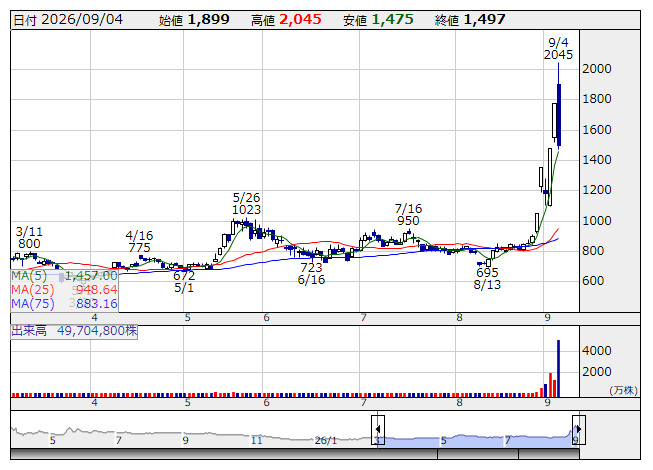Click the MA(75) 883.16 legend entry
This screenshot has height=470, width=653.
64,303
